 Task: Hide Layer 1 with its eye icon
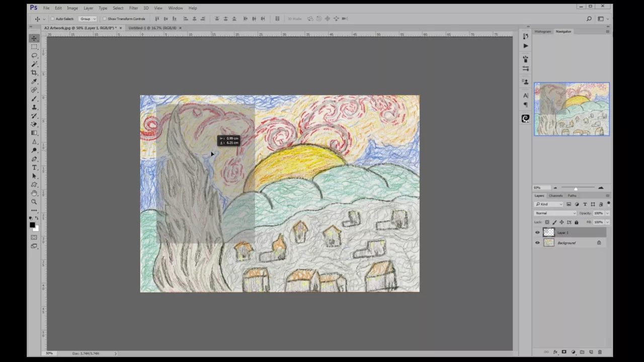[537, 232]
